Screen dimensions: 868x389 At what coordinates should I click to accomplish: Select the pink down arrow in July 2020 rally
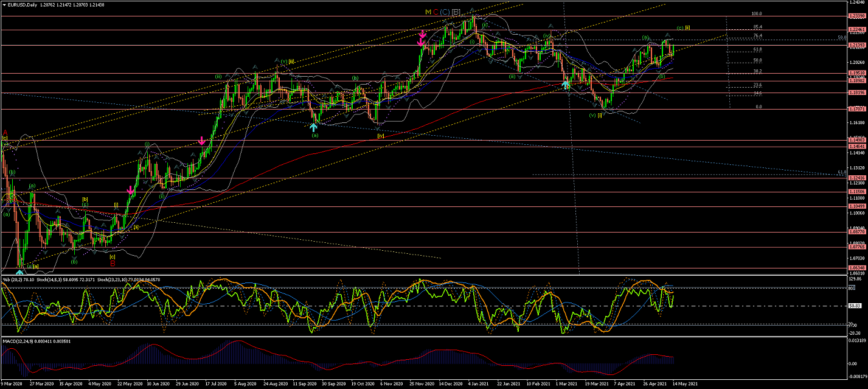tap(201, 141)
